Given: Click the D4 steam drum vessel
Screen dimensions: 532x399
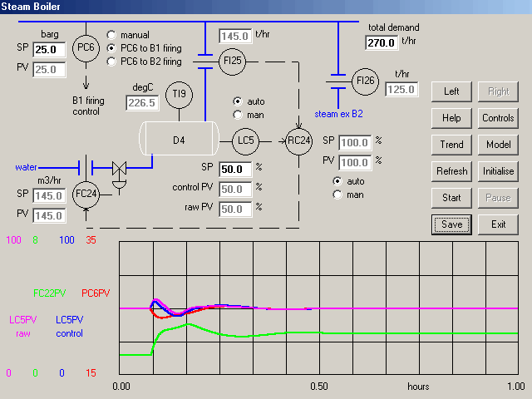Looking at the screenshot, I should [179, 138].
